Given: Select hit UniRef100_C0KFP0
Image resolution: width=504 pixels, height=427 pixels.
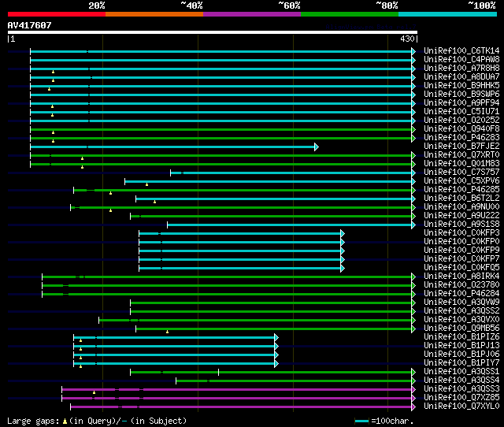Looking at the screenshot, I should pyautogui.click(x=461, y=242).
